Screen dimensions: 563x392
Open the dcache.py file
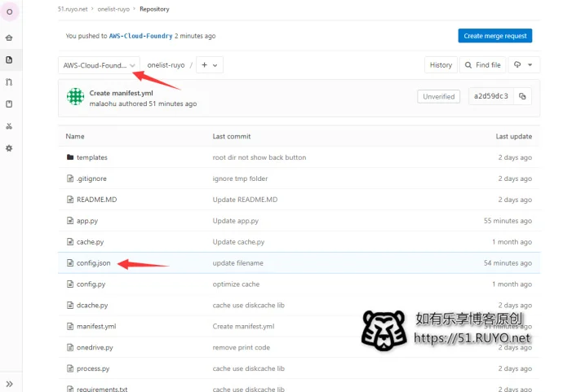point(92,306)
